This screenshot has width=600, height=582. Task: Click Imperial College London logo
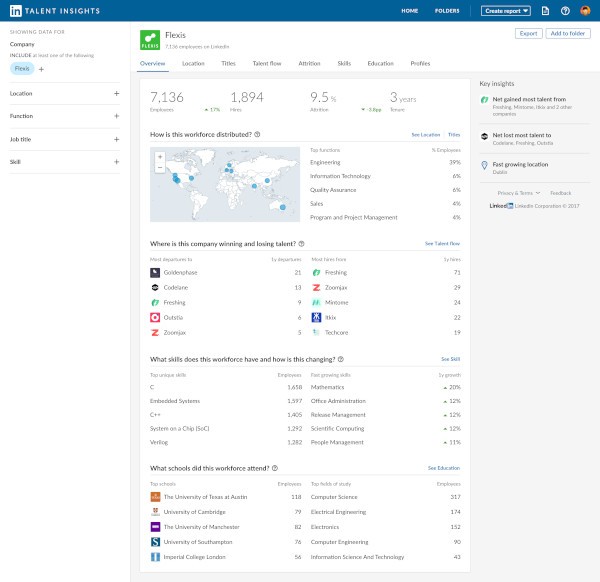click(x=155, y=557)
